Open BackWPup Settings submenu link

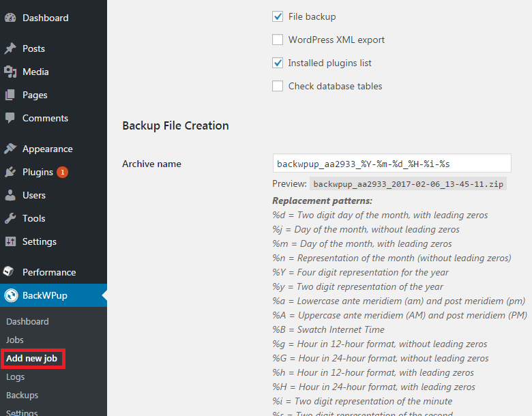tap(22, 413)
